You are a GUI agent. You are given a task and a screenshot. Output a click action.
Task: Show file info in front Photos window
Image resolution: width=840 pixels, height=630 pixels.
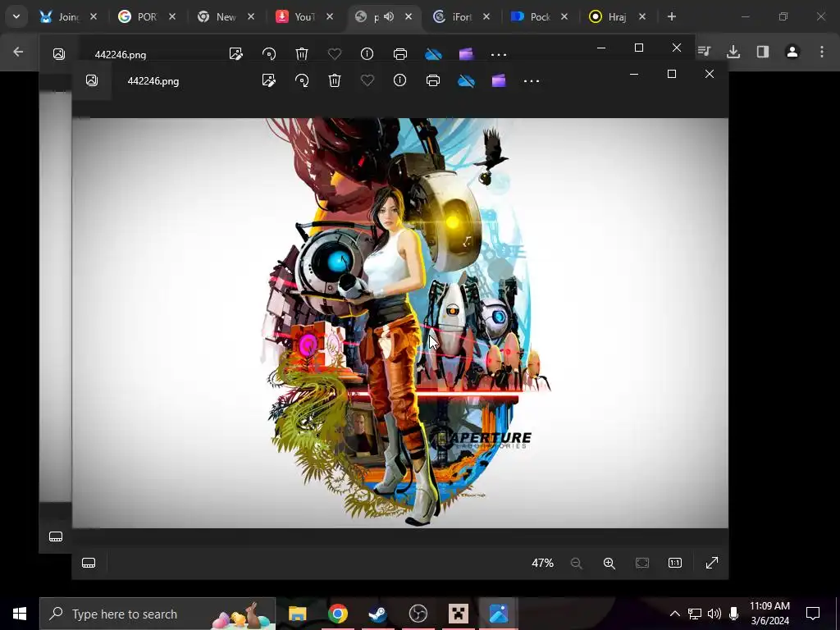399,80
